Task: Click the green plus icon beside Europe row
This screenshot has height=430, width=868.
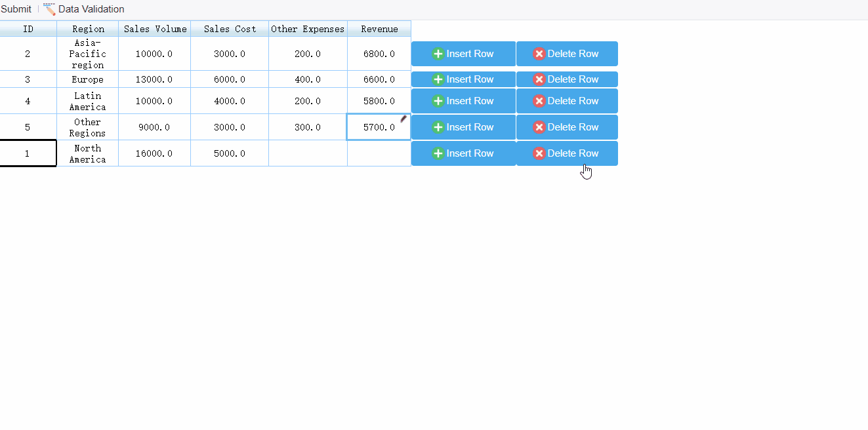Action: point(438,79)
